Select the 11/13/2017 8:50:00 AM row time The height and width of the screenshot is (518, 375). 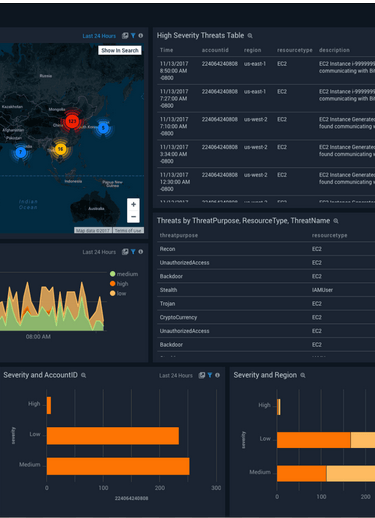pos(174,71)
